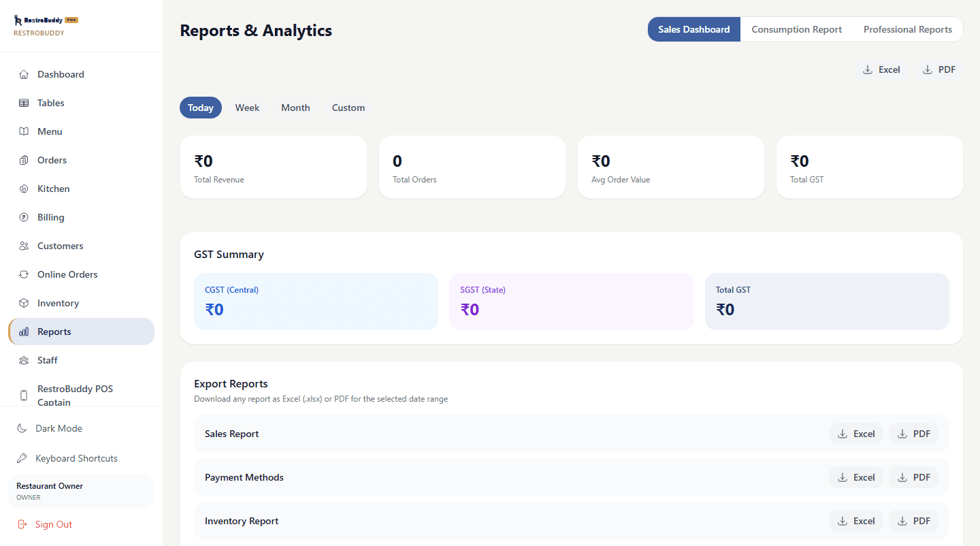980x546 pixels.
Task: Click the SGST (State) summary tile
Action: (572, 302)
